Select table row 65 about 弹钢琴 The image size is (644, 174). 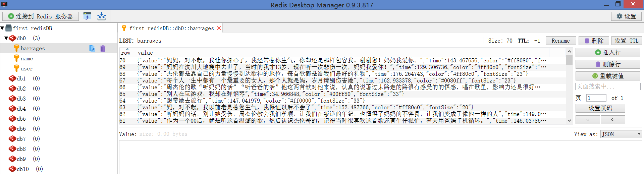[342, 94]
